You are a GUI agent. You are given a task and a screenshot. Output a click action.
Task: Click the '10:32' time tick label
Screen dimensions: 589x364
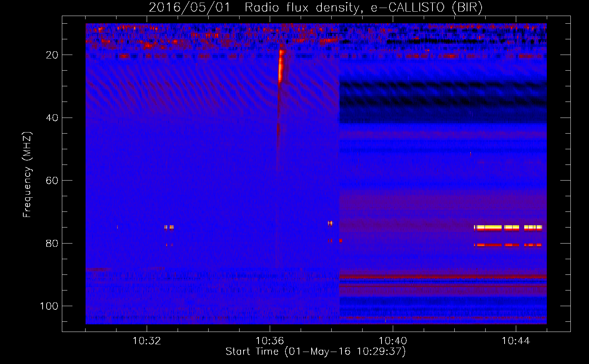coord(147,341)
